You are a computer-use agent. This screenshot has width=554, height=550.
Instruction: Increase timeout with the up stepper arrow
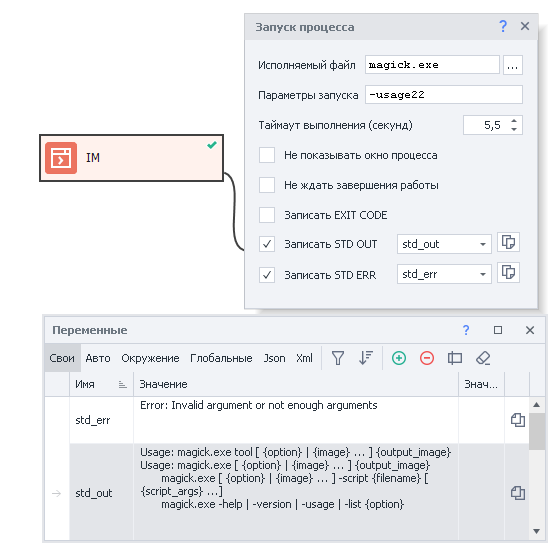[x=514, y=121]
